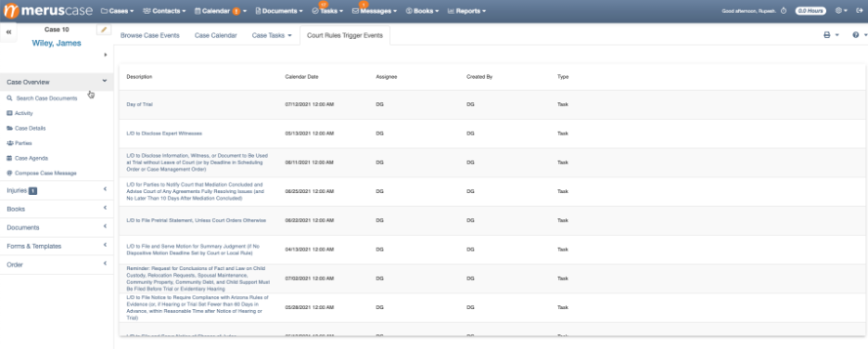Click the date 07/12/2021 12:00 AM
This screenshot has height=349, width=868.
point(309,104)
